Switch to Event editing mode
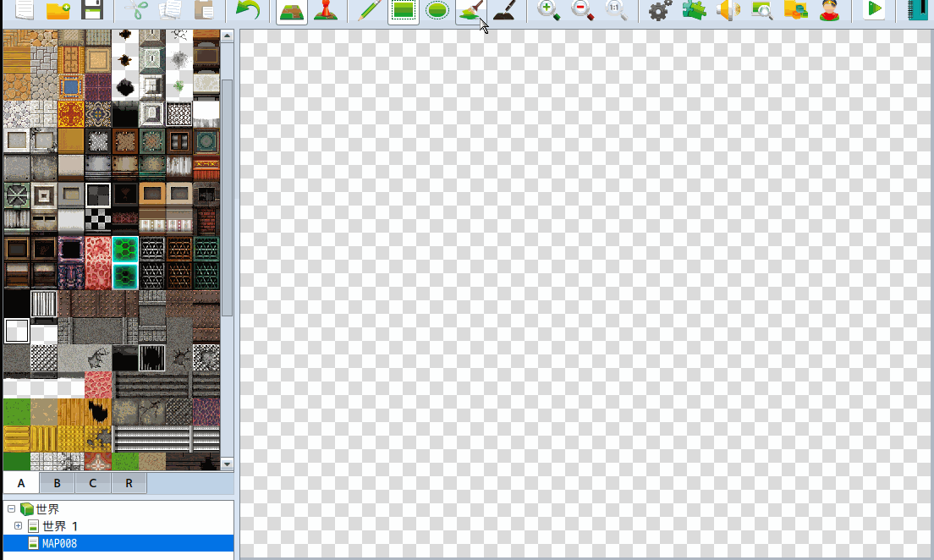Screen dimensions: 934x560 pos(325,9)
